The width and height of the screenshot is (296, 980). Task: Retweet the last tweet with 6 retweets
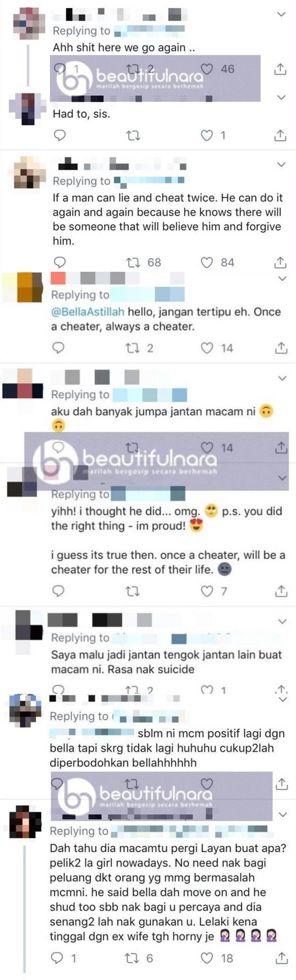[131, 958]
